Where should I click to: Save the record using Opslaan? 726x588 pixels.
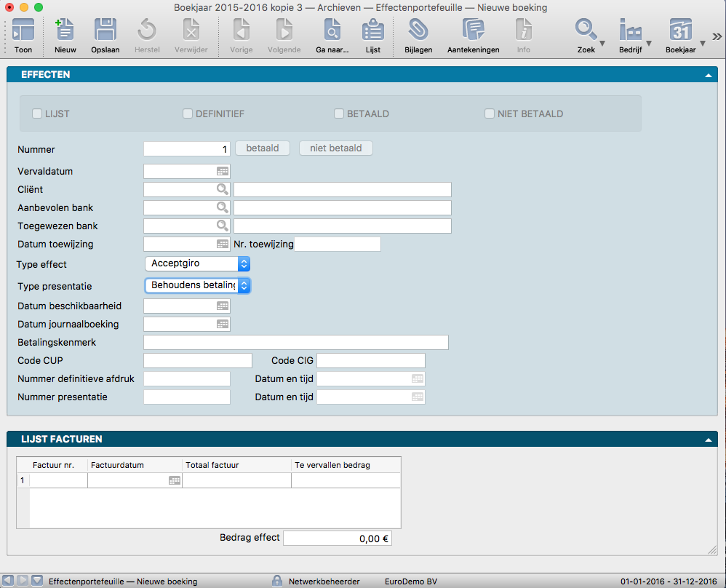click(105, 31)
